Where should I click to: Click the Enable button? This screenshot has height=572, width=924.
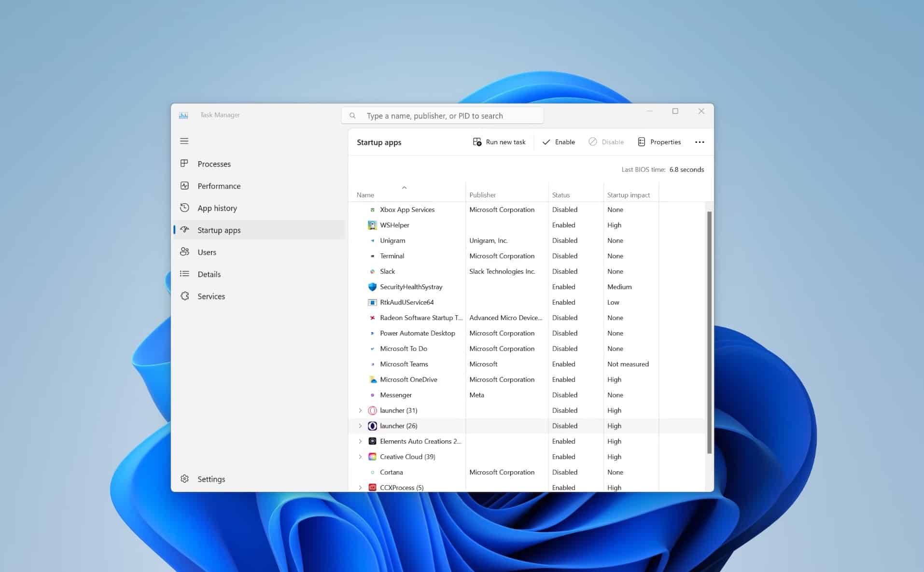559,142
